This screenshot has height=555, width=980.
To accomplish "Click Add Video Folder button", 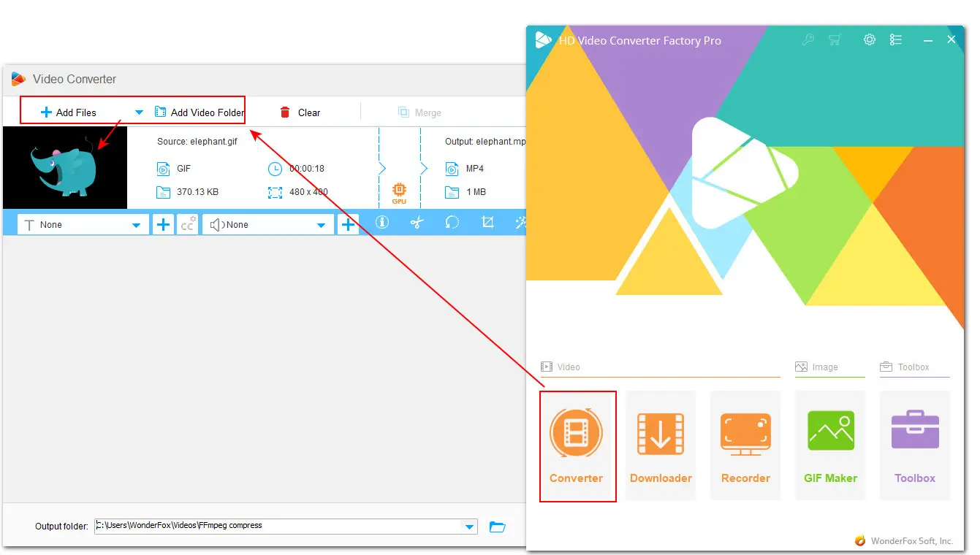I will click(199, 112).
